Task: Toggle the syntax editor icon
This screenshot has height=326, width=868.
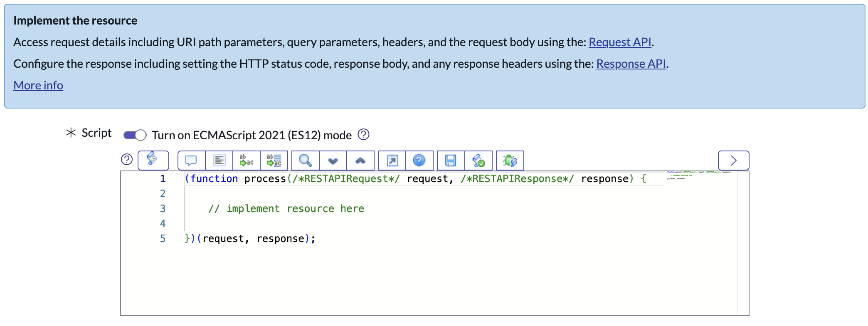Action: click(x=153, y=160)
